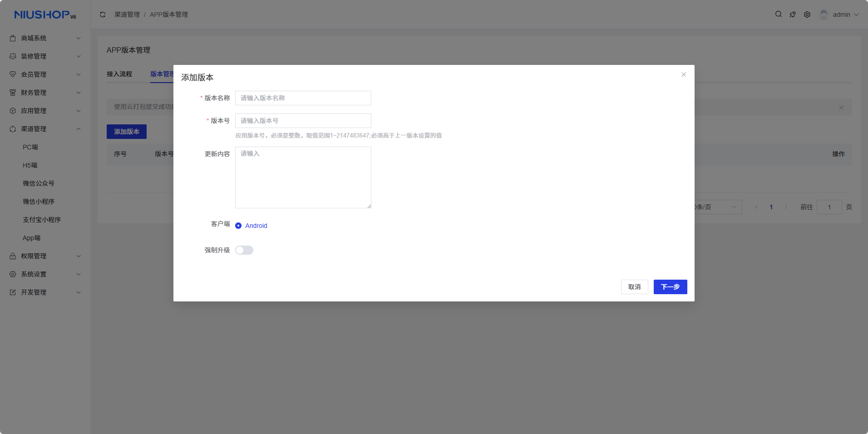The image size is (868, 434).
Task: Click the rocket icon in the header
Action: (793, 15)
